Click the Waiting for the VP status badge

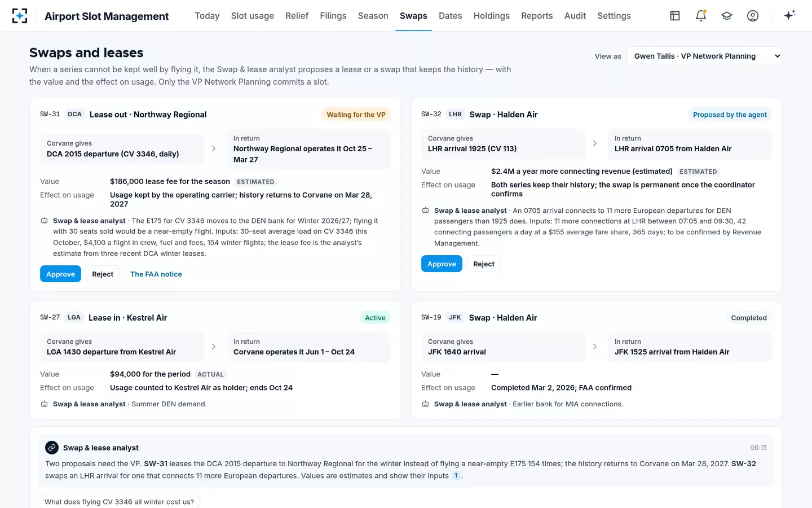pyautogui.click(x=356, y=115)
